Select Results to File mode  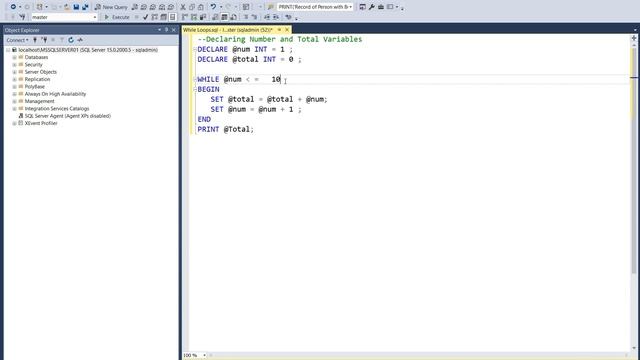[x=233, y=17]
